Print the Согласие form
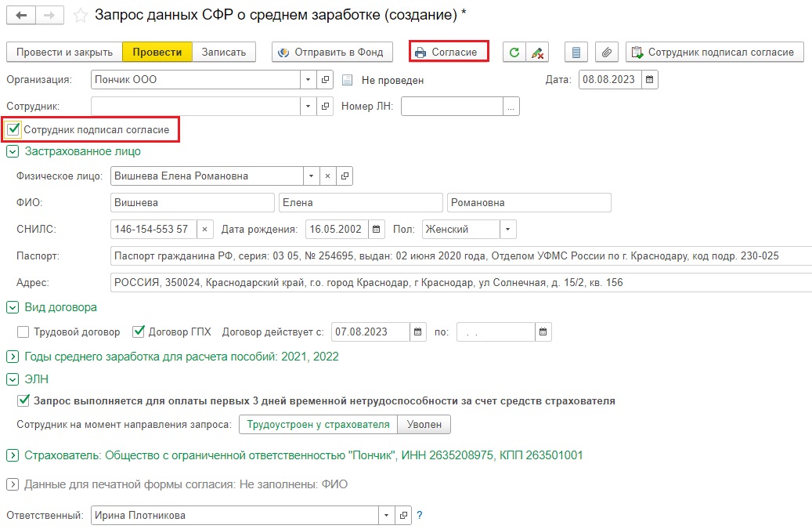 coord(449,52)
